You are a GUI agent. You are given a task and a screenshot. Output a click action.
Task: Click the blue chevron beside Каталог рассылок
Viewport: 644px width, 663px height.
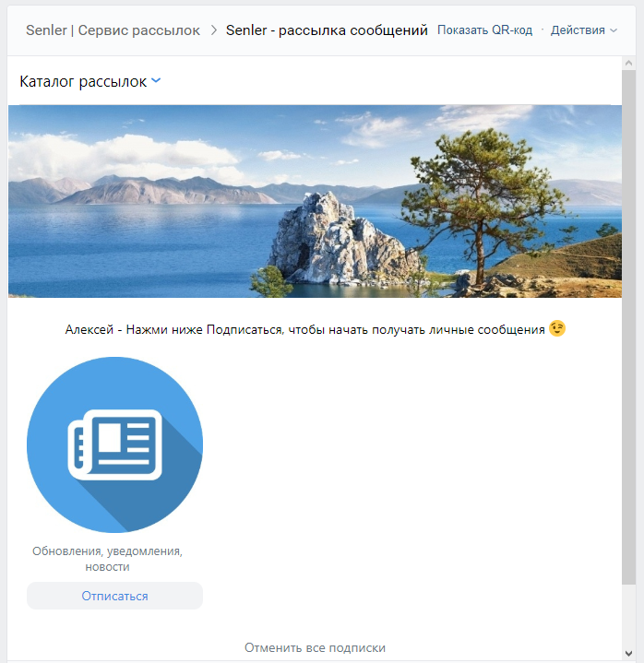pyautogui.click(x=156, y=81)
